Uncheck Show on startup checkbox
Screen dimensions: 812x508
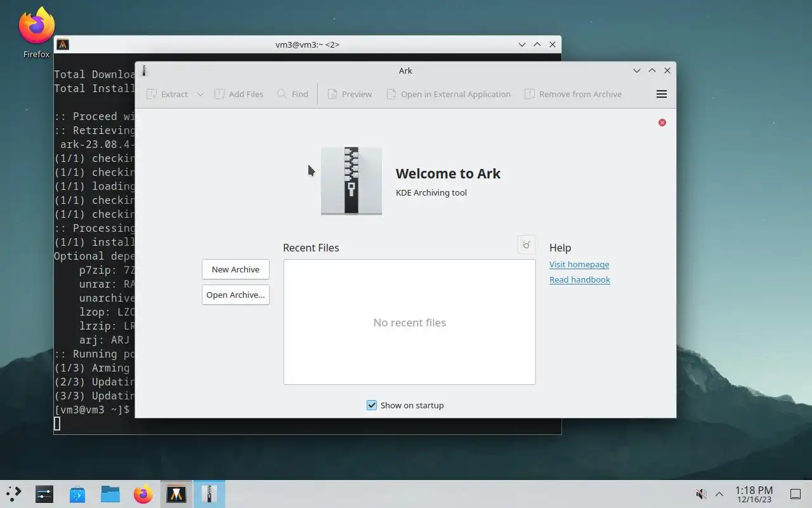point(372,405)
